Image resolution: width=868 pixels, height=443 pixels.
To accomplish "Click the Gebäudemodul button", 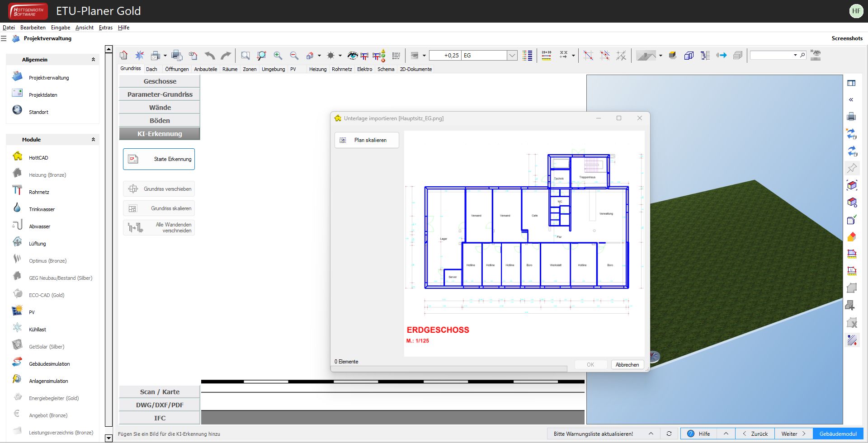I will pyautogui.click(x=838, y=434).
